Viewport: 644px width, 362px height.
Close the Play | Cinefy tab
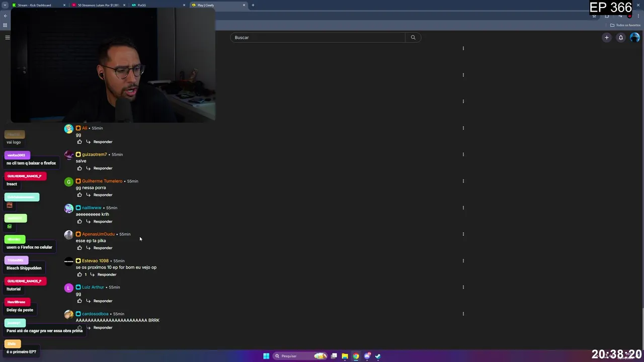pos(244,5)
